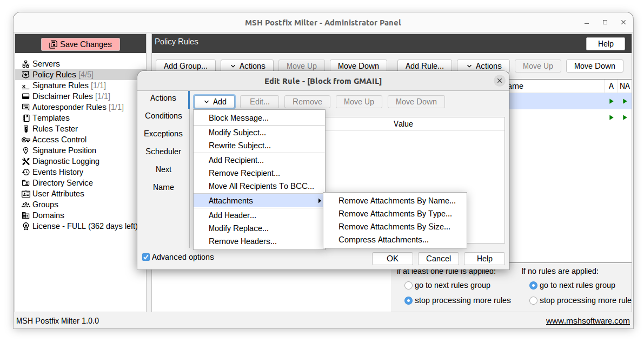
Task: Click the User Attributes icon
Action: [25, 194]
